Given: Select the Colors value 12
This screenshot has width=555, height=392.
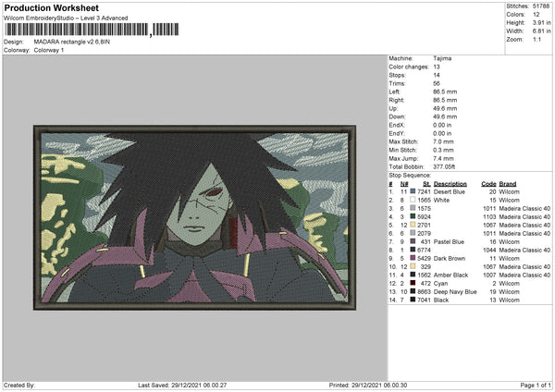Looking at the screenshot, I should 536,15.
